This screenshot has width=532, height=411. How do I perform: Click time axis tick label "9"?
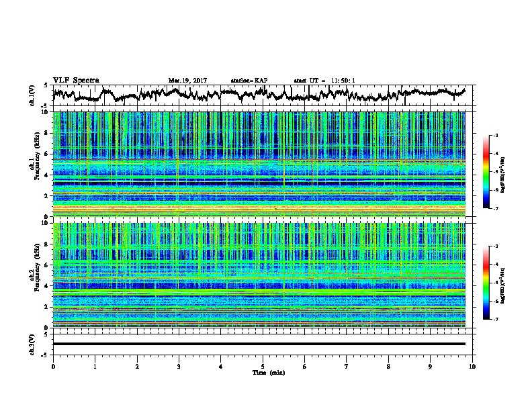pos(430,367)
